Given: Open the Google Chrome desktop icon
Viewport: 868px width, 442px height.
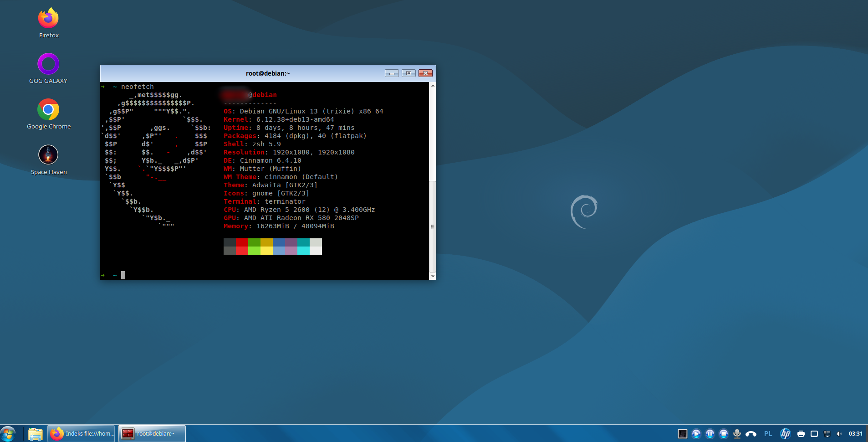Looking at the screenshot, I should [48, 110].
